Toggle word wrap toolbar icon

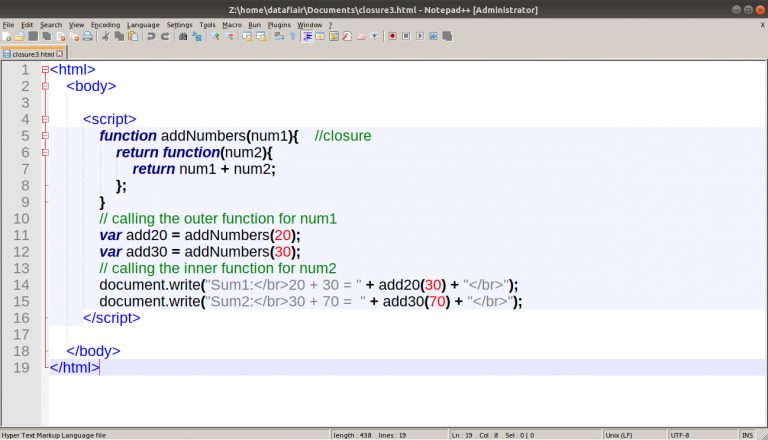pos(279,36)
